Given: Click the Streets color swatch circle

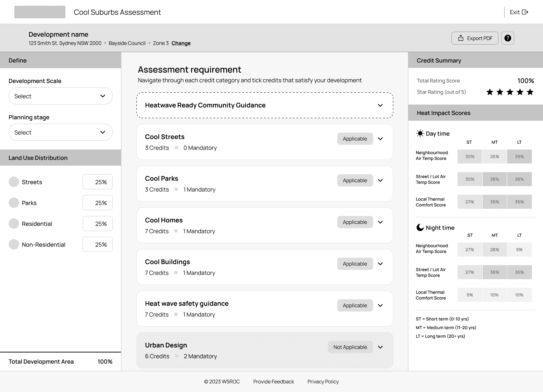Looking at the screenshot, I should [x=14, y=182].
